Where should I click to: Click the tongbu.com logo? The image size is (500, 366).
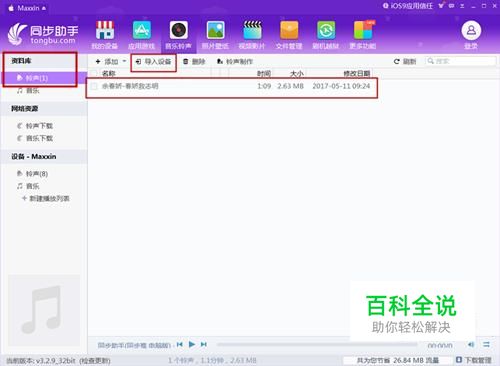pyautogui.click(x=43, y=34)
